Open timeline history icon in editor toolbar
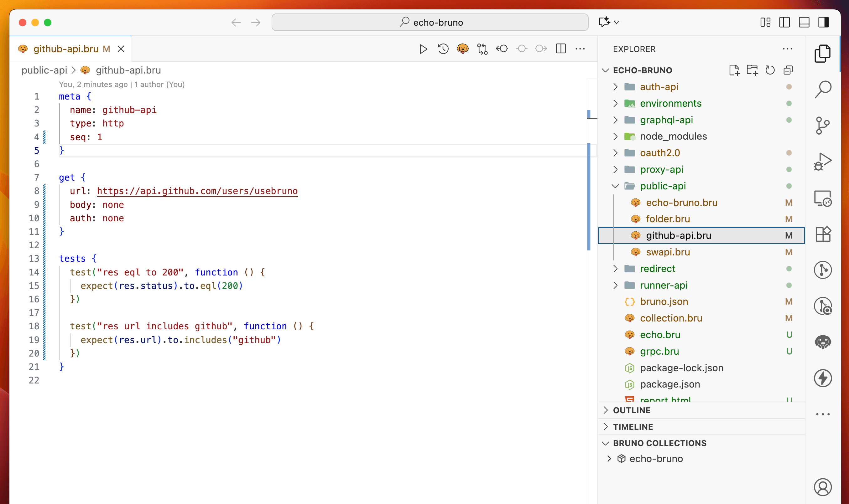This screenshot has height=504, width=849. tap(443, 49)
